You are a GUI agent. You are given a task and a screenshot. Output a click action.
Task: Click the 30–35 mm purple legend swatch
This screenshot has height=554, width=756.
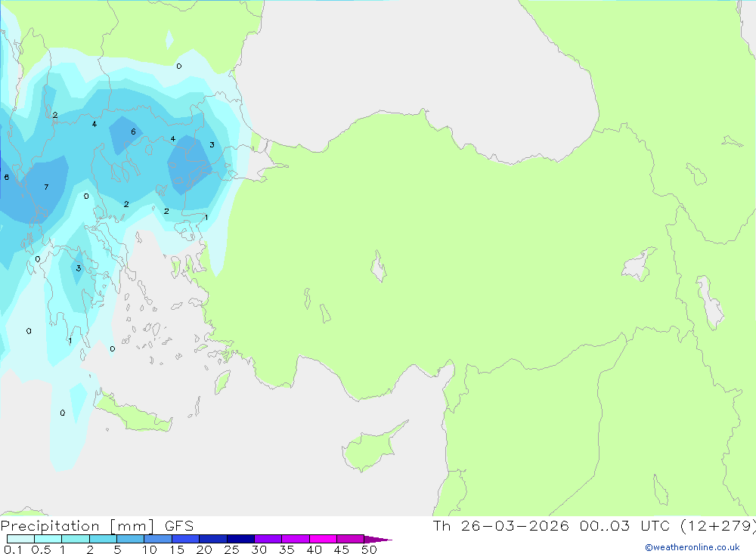pyautogui.click(x=268, y=539)
